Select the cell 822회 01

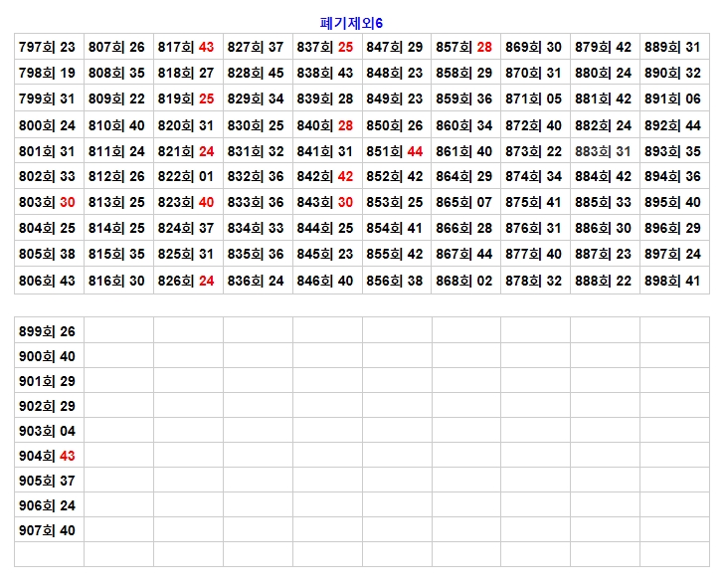point(187,176)
